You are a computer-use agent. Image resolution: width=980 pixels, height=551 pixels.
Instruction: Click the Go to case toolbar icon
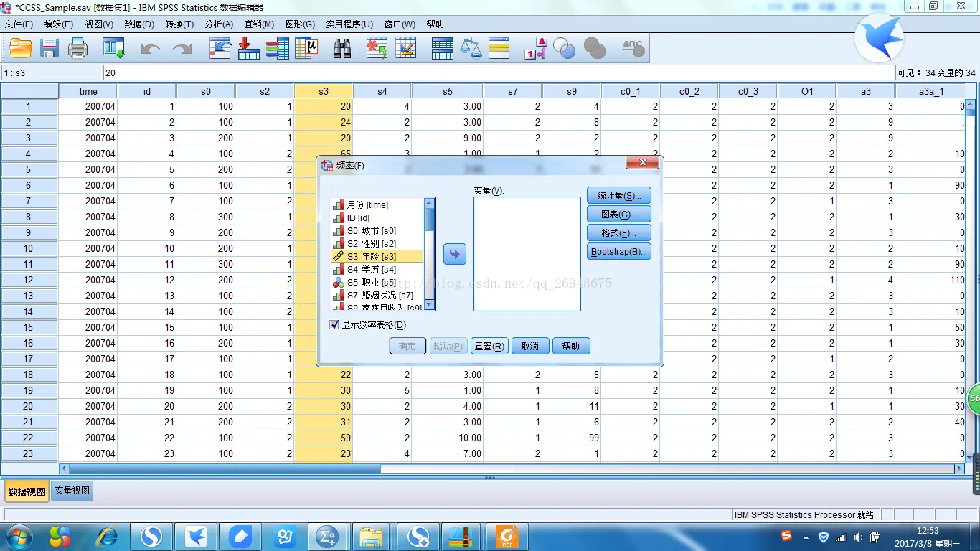tap(220, 48)
